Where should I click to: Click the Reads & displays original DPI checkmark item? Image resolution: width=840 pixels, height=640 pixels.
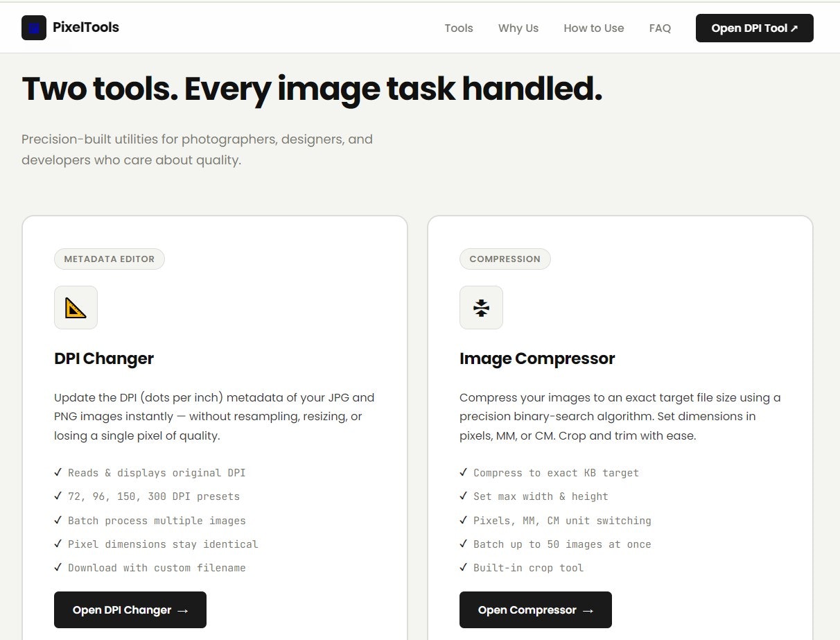[156, 473]
